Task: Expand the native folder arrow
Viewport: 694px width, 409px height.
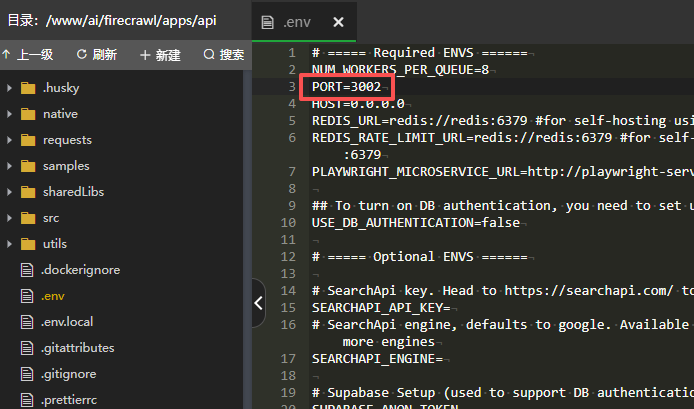Action: [9, 114]
